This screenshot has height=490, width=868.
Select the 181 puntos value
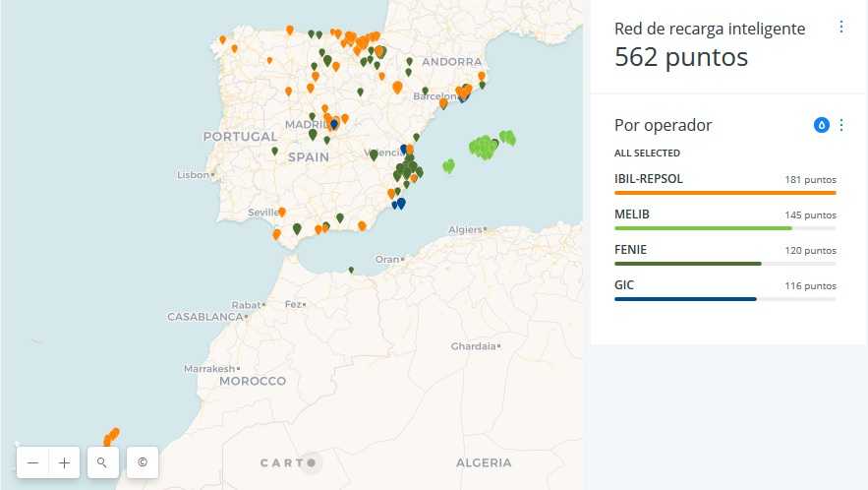click(810, 180)
